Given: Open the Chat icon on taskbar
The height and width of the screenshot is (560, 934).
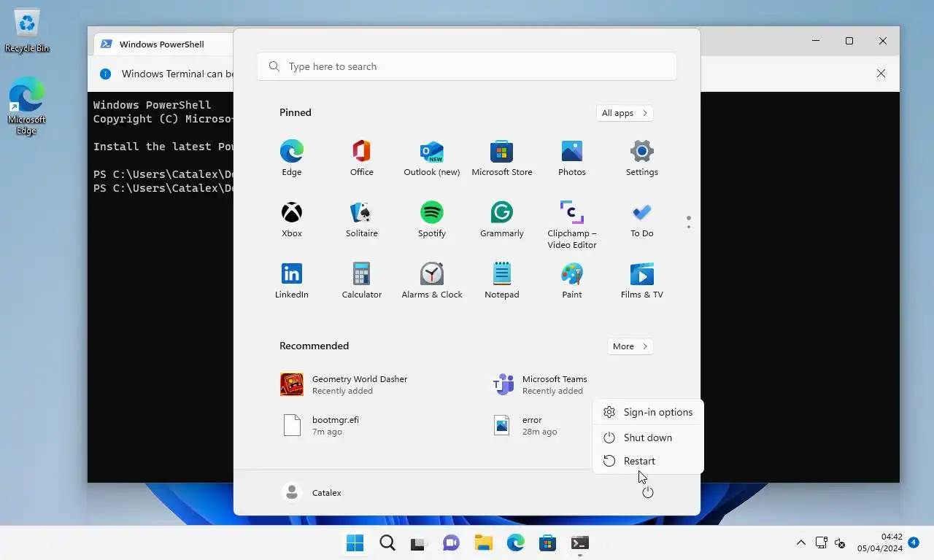Looking at the screenshot, I should click(x=452, y=543).
